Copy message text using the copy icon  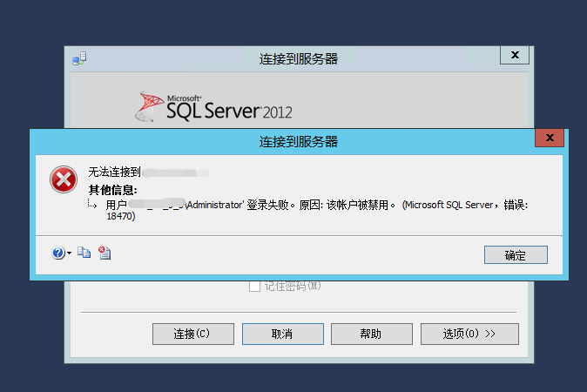point(84,253)
